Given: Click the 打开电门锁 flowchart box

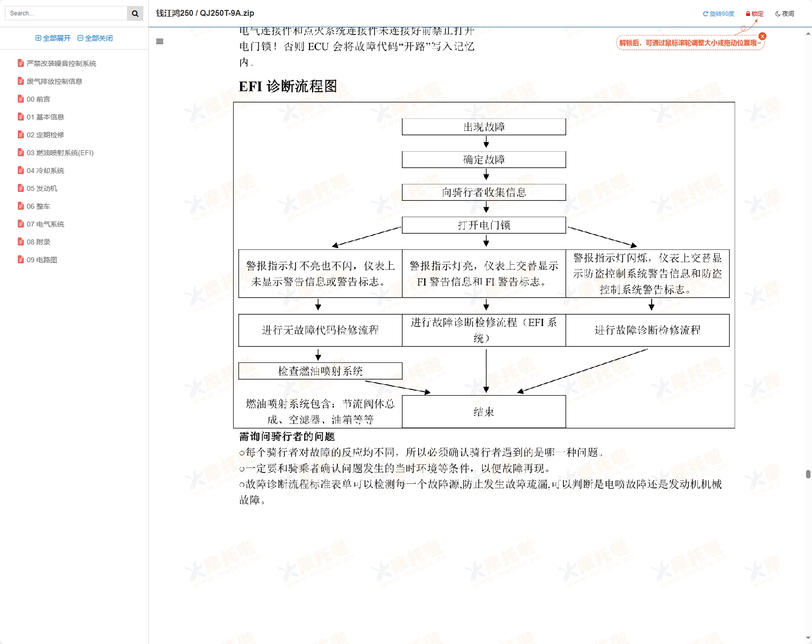Looking at the screenshot, I should (x=484, y=225).
